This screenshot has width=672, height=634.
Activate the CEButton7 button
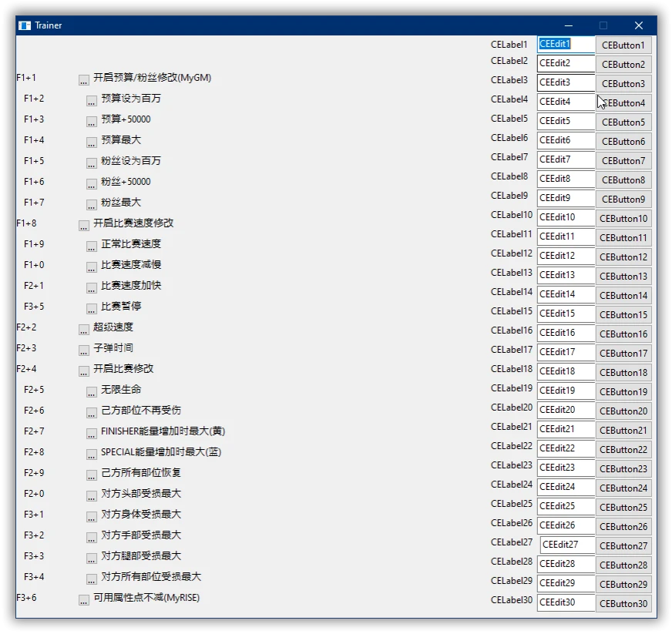tap(623, 161)
